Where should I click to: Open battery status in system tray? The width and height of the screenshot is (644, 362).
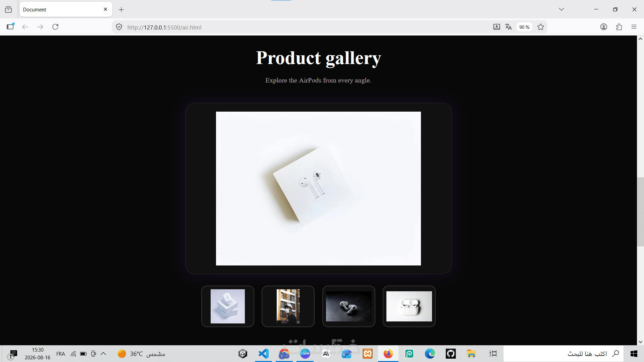coord(84,354)
